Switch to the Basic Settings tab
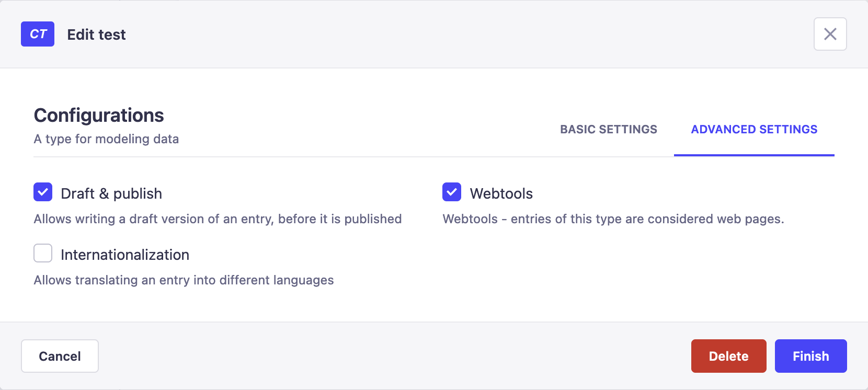Image resolution: width=868 pixels, height=390 pixels. (x=608, y=129)
